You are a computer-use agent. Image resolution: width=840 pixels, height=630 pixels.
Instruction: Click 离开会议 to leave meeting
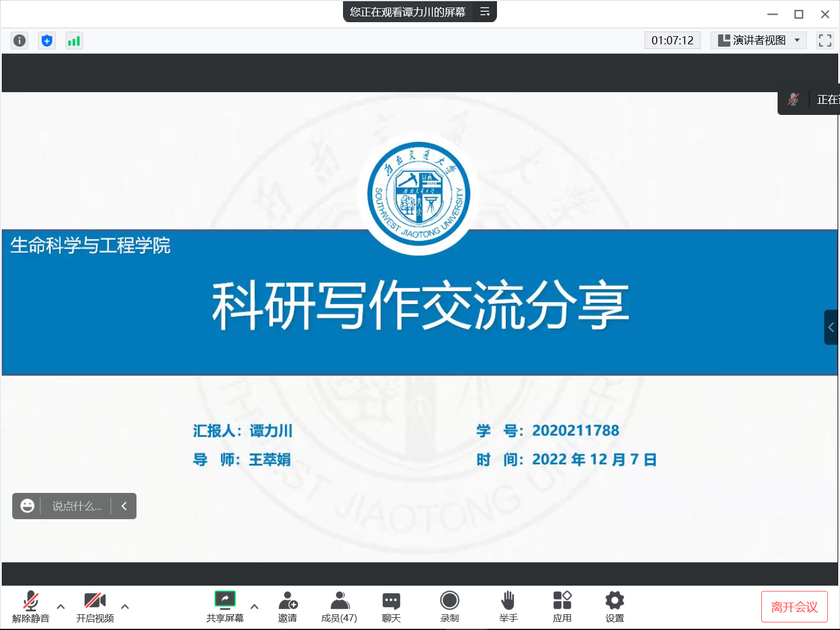point(794,607)
